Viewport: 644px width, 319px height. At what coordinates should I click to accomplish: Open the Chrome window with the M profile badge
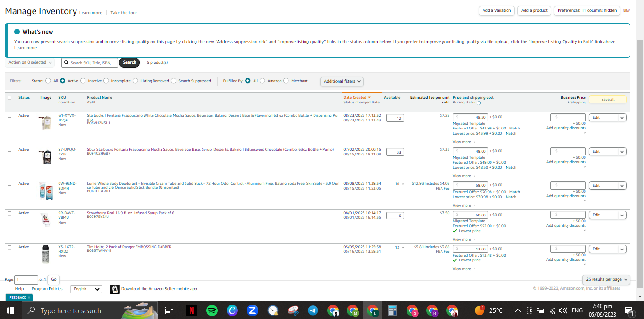pyautogui.click(x=353, y=310)
